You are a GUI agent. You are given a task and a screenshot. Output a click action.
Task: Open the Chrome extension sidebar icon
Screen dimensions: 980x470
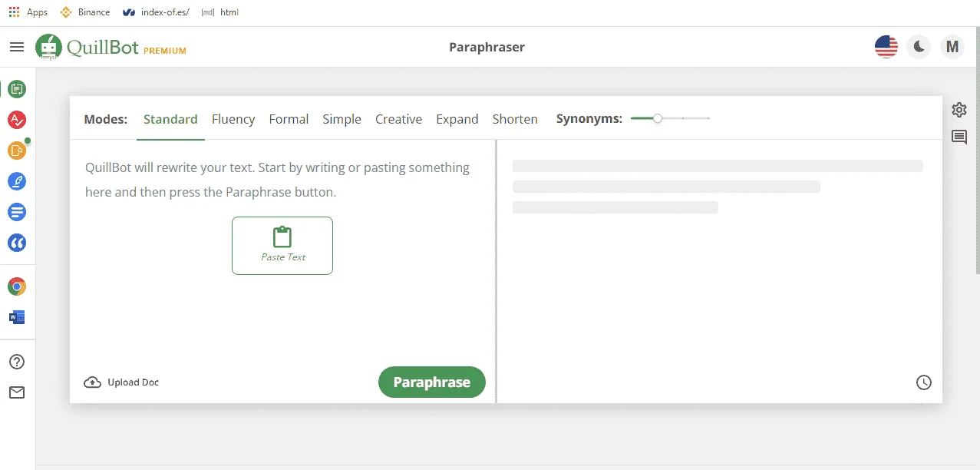17,286
